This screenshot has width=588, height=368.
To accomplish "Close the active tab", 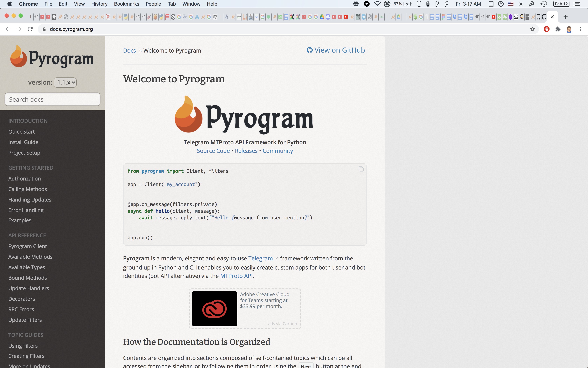I will [x=552, y=17].
